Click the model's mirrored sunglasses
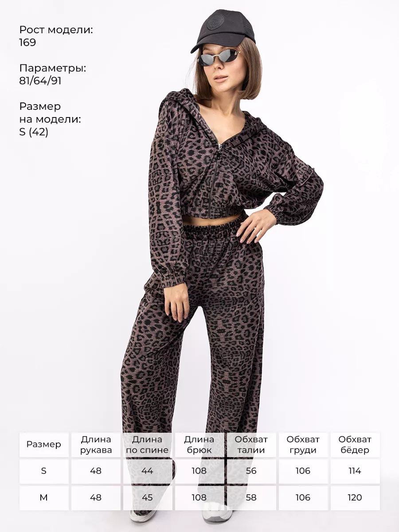 (220, 58)
